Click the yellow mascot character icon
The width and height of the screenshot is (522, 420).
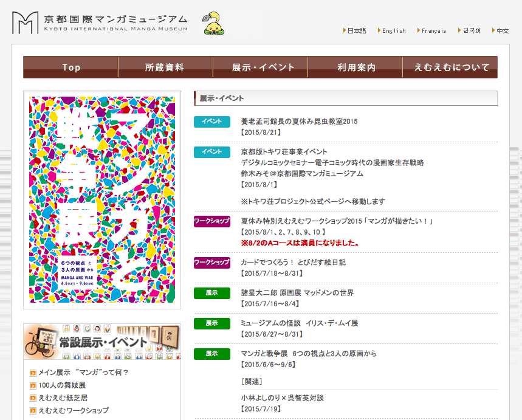click(x=213, y=24)
